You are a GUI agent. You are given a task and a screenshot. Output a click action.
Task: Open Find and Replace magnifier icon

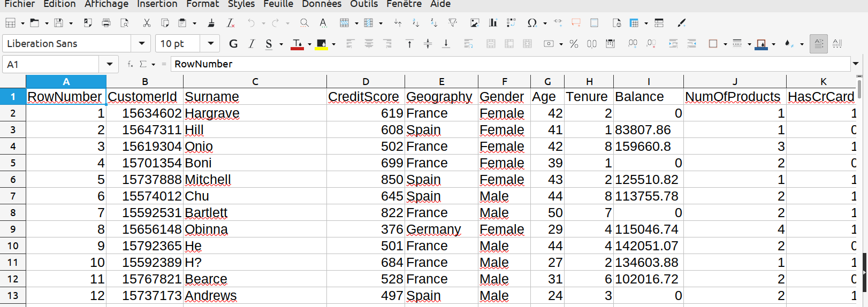(304, 23)
